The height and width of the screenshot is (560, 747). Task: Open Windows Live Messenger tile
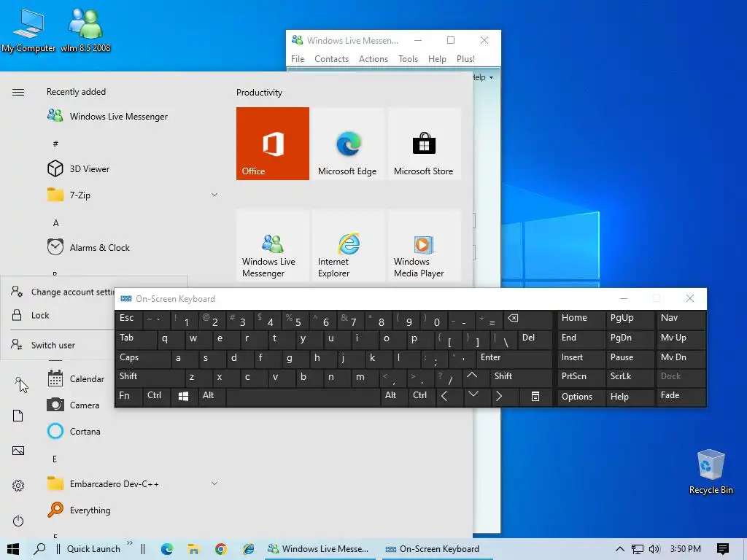point(273,246)
